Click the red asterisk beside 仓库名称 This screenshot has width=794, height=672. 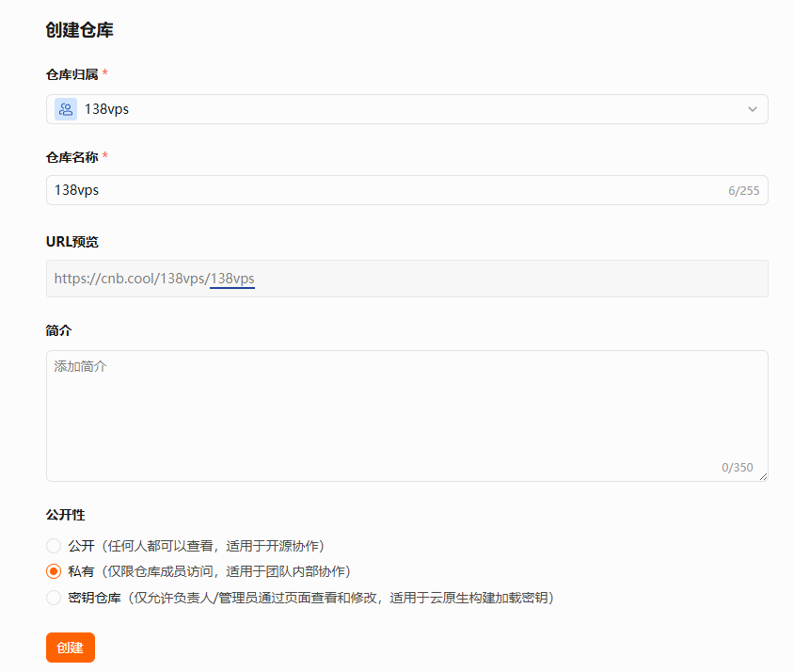point(103,158)
